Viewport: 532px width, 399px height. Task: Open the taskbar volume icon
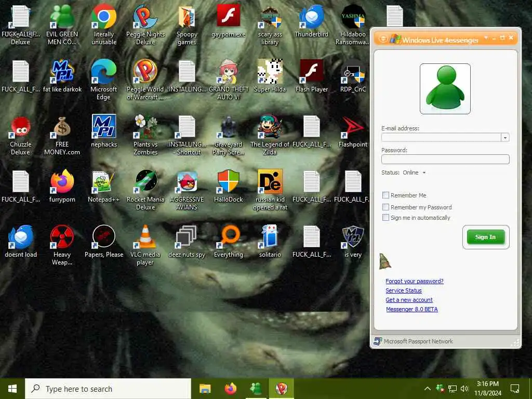coord(464,389)
